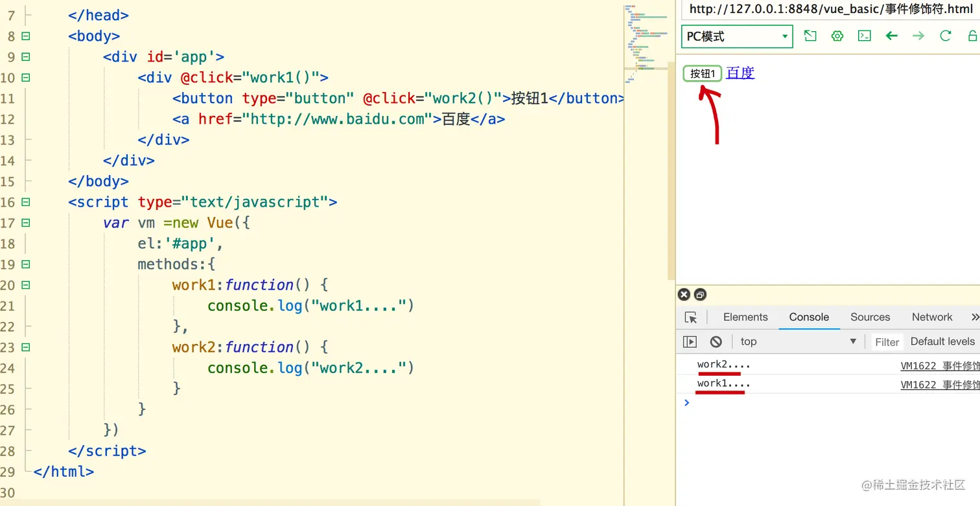The height and width of the screenshot is (506, 980).
Task: Open the preview settings gear
Action: tap(837, 36)
